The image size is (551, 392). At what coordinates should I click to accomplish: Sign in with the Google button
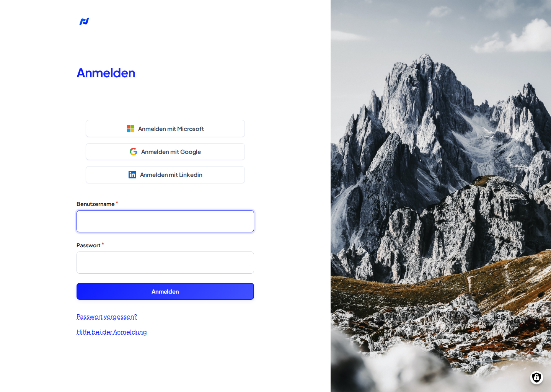(x=165, y=152)
